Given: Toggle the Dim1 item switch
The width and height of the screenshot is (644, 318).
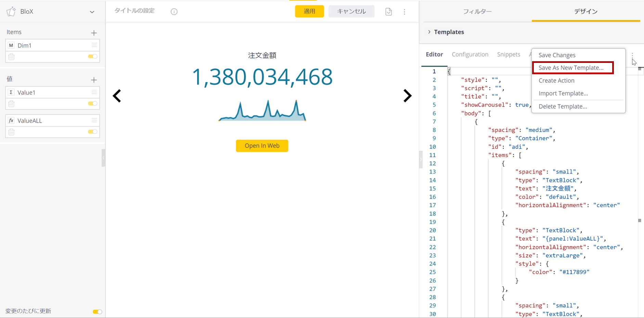Looking at the screenshot, I should pyautogui.click(x=92, y=56).
